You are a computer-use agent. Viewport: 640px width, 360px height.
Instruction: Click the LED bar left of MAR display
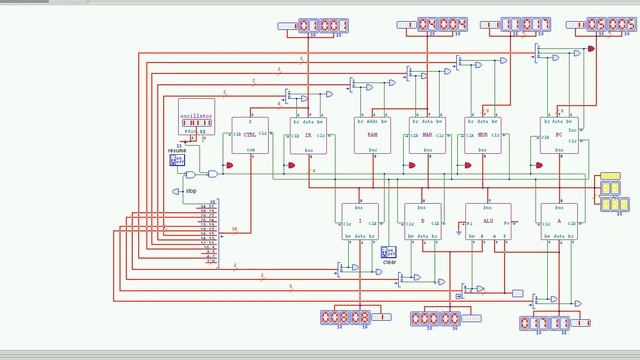coord(407,25)
